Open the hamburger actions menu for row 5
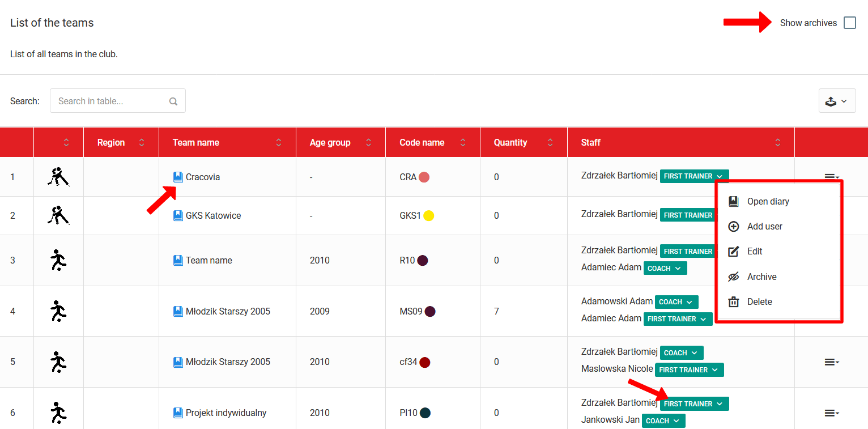 tap(831, 362)
